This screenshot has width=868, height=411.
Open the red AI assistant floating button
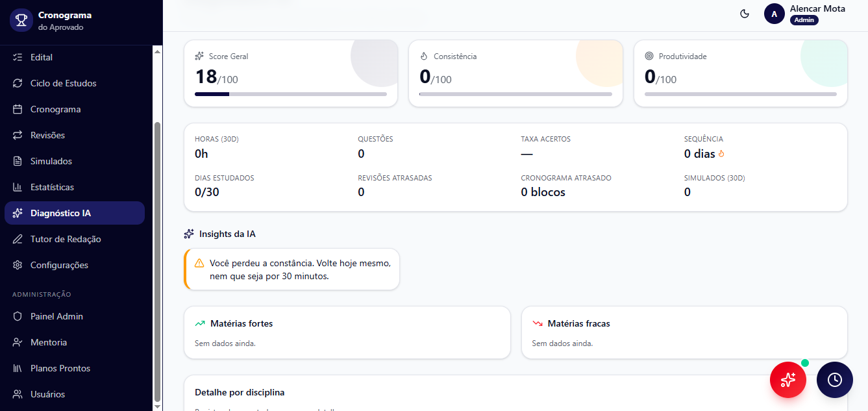point(787,379)
